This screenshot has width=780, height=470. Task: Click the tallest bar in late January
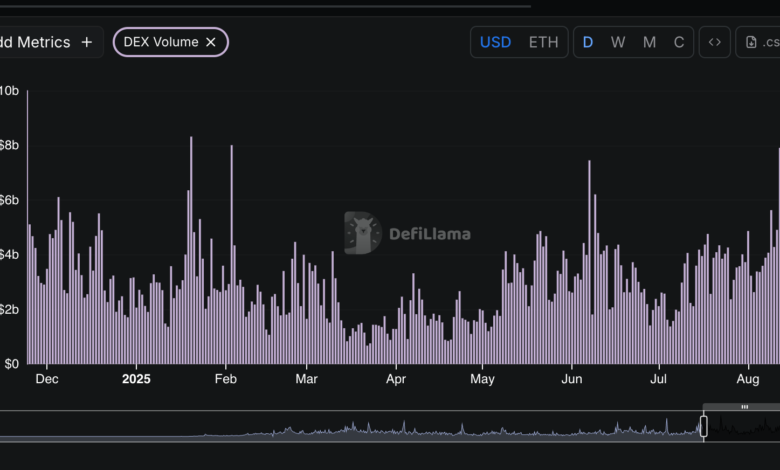[191, 250]
